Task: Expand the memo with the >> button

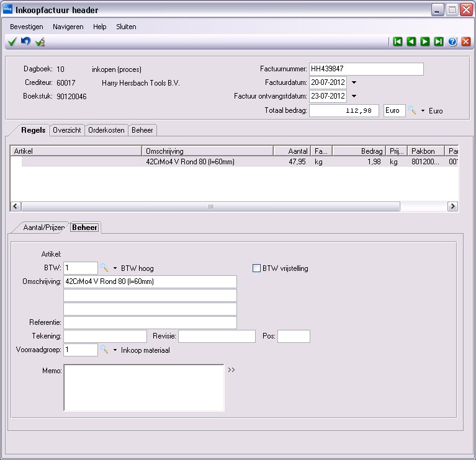Action: coord(231,370)
